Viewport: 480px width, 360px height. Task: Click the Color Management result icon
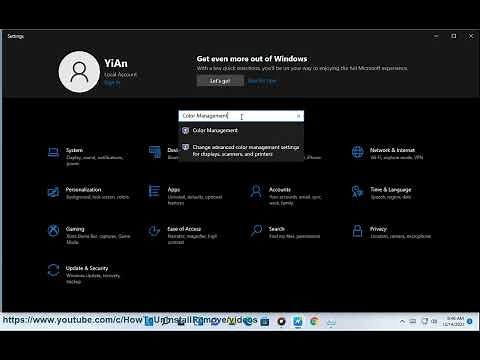point(186,130)
